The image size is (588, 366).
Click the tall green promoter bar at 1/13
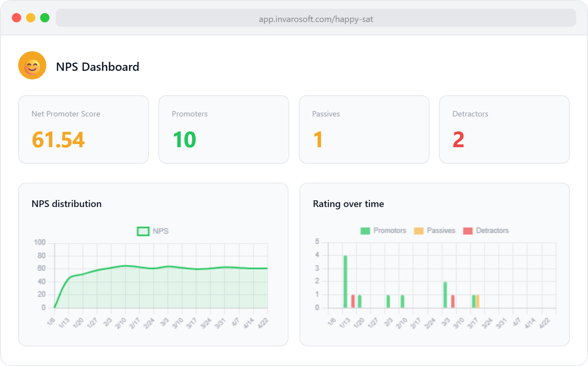tap(345, 281)
